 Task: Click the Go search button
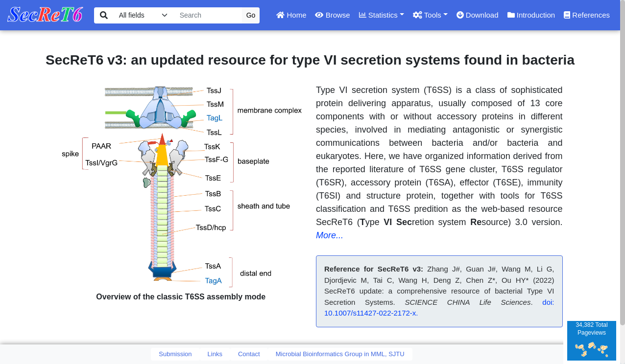pyautogui.click(x=251, y=15)
